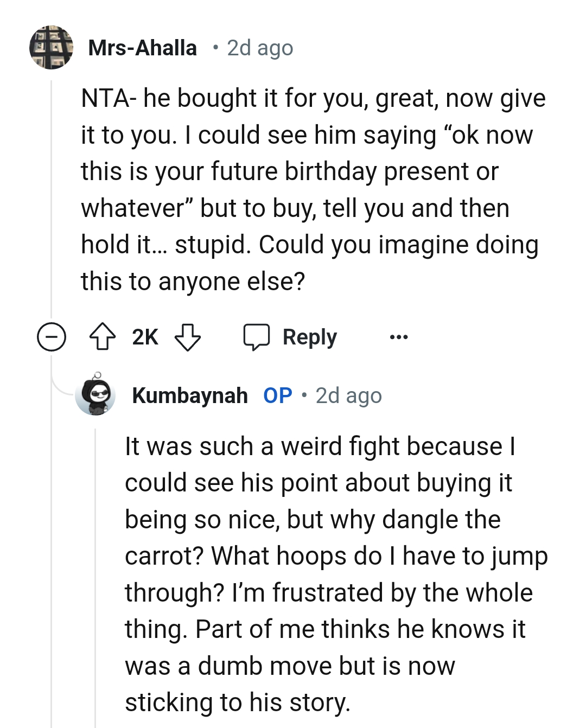Click the 2K vote counter
Screen dimensions: 586x728
pos(144,337)
